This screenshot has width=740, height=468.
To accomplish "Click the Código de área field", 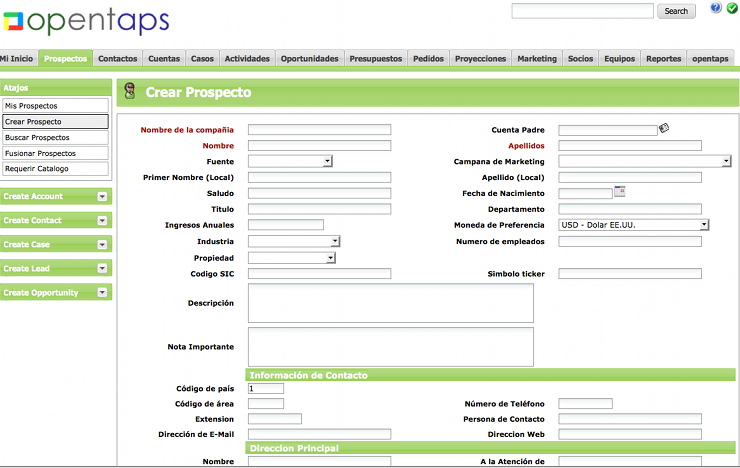I will (x=266, y=404).
